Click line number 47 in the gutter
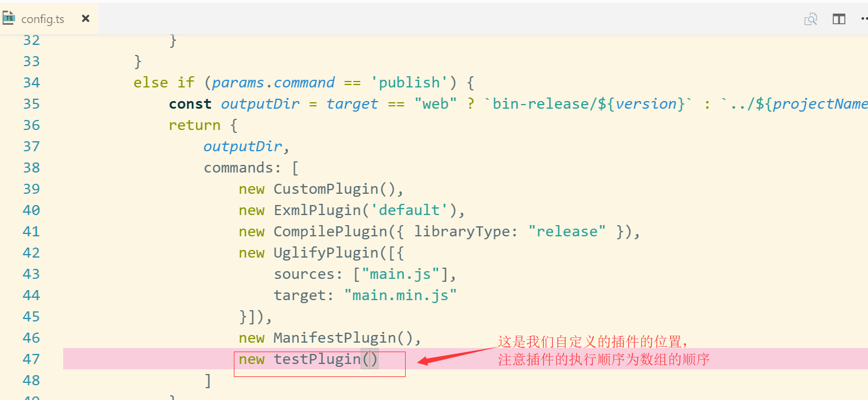 pyautogui.click(x=31, y=359)
